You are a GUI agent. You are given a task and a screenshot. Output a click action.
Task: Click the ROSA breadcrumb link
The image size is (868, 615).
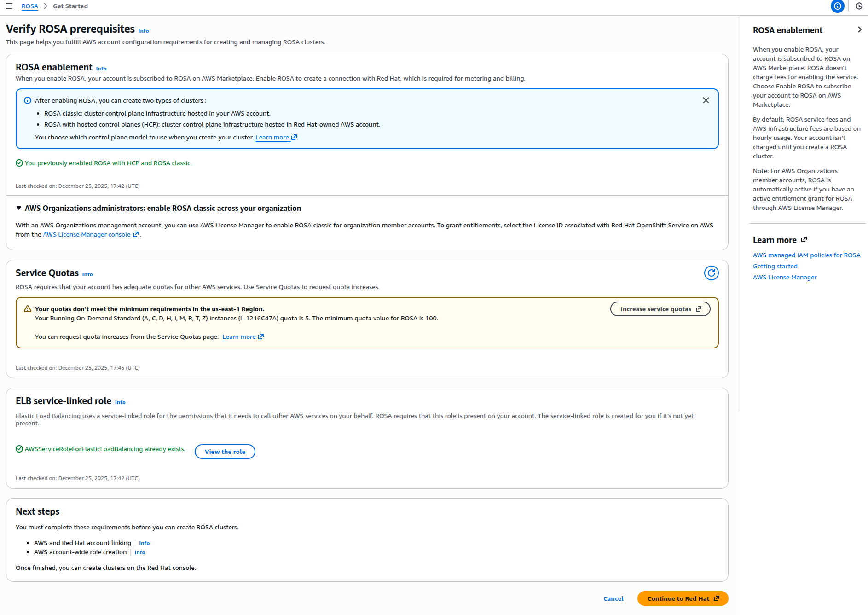[x=30, y=6]
